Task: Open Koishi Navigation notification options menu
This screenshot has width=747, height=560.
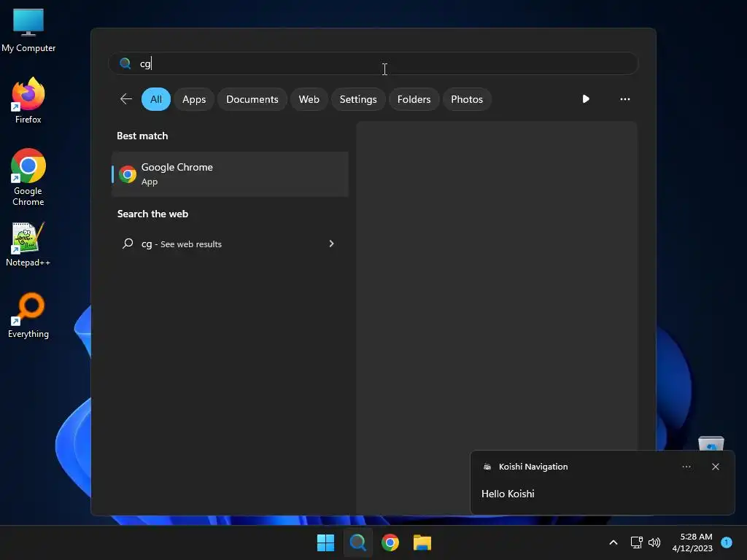Action: click(x=686, y=467)
